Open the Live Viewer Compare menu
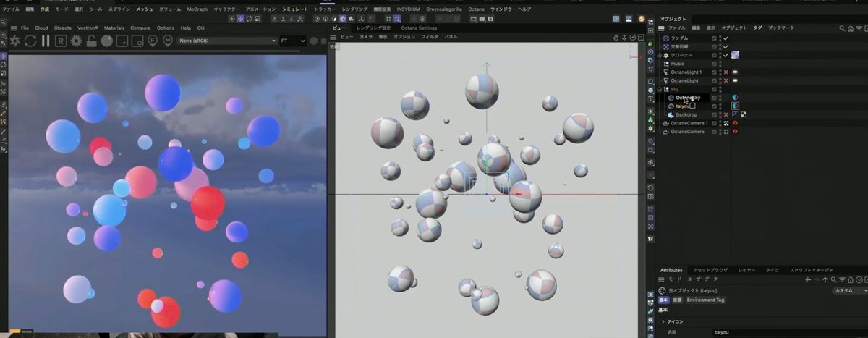This screenshot has height=338, width=868. (x=141, y=28)
